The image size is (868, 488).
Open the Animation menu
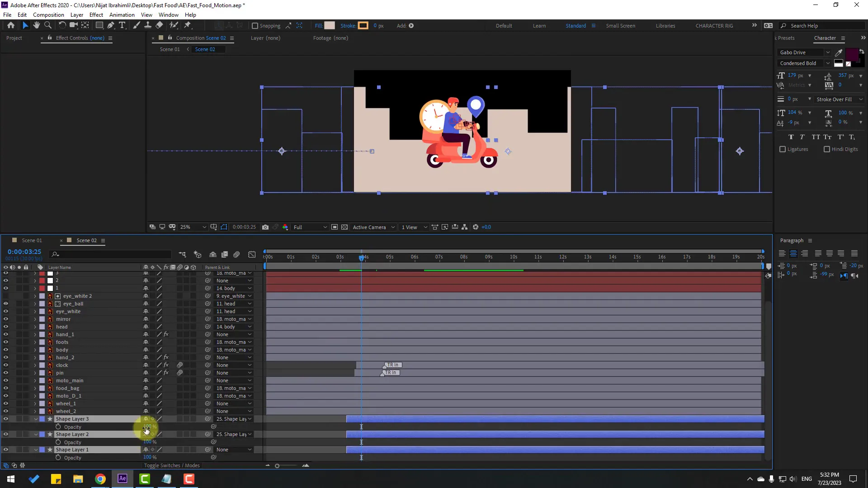[x=122, y=14]
